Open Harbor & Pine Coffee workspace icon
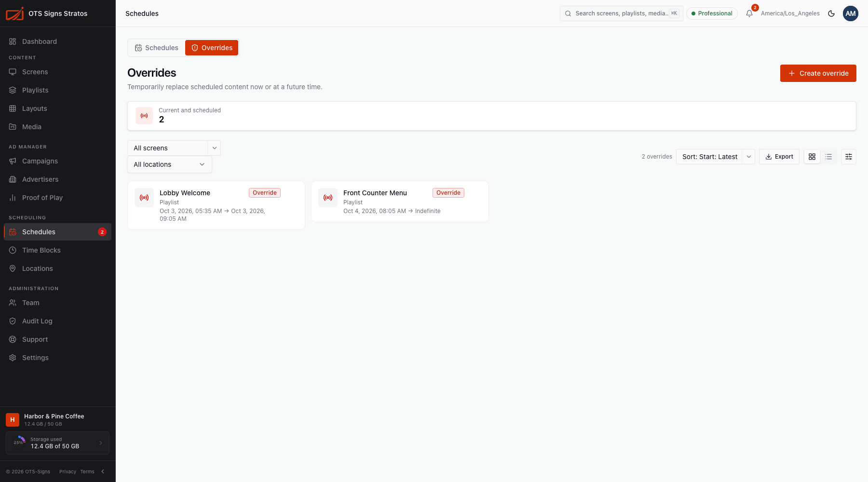Viewport: 868px width, 482px height. (13, 420)
